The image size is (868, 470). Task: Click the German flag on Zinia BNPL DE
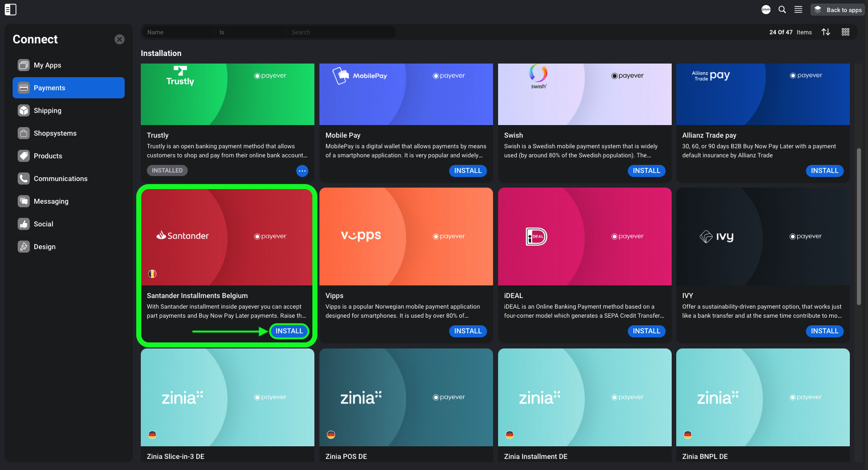688,435
